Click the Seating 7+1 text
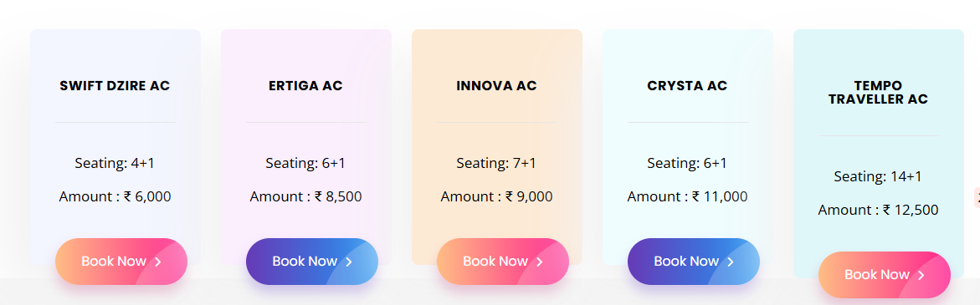Viewport: 980px width, 305px height. (x=496, y=163)
